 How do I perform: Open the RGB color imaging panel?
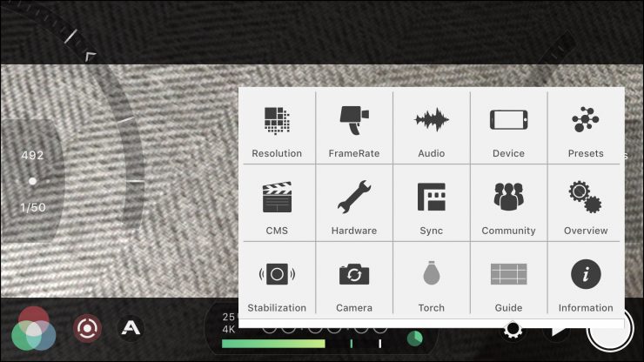(x=34, y=330)
